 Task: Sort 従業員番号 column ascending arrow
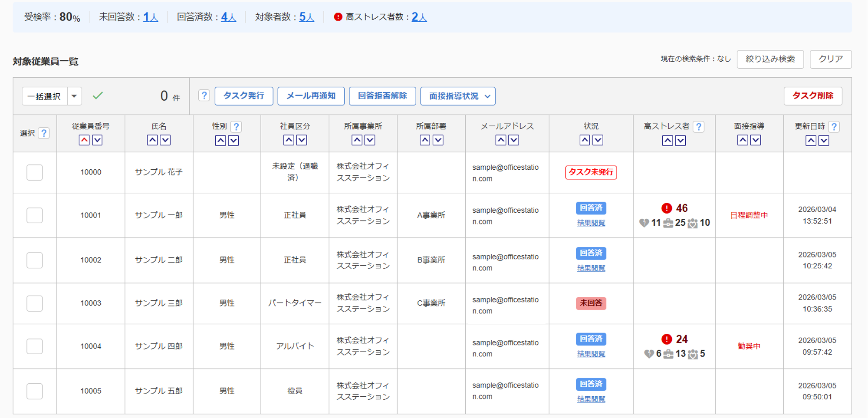coord(84,140)
